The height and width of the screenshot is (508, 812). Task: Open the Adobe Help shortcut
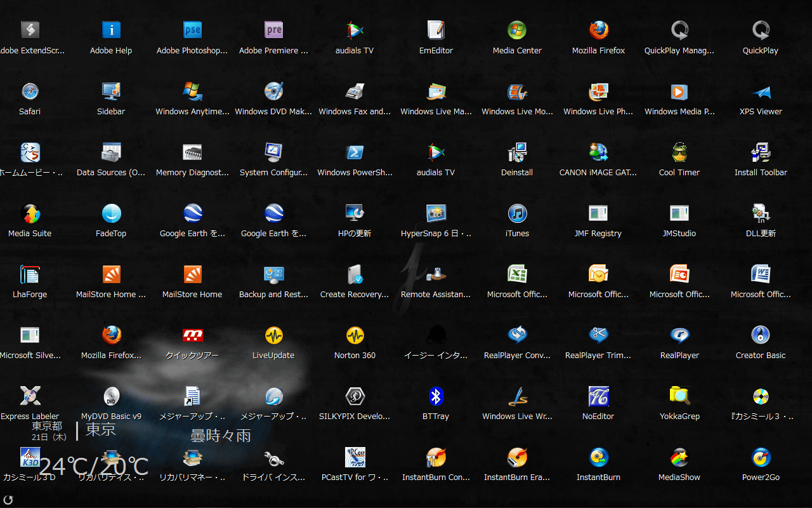click(111, 30)
